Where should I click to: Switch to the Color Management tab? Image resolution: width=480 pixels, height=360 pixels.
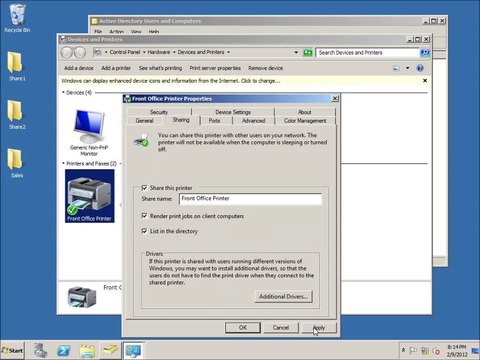(x=305, y=121)
